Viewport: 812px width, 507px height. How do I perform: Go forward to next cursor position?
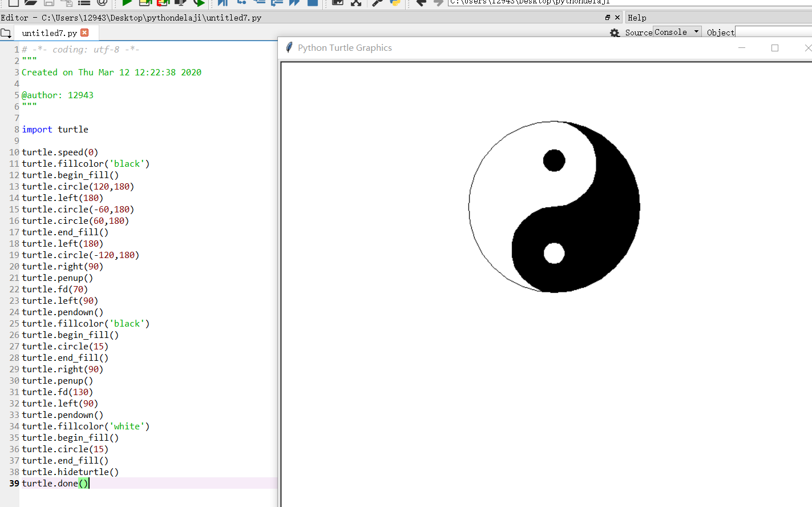pyautogui.click(x=438, y=3)
